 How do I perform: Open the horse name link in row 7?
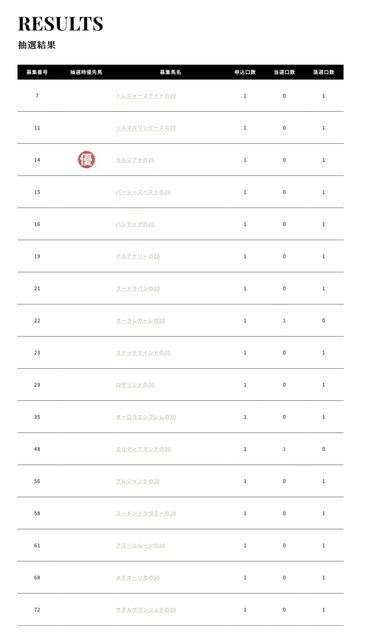146,96
